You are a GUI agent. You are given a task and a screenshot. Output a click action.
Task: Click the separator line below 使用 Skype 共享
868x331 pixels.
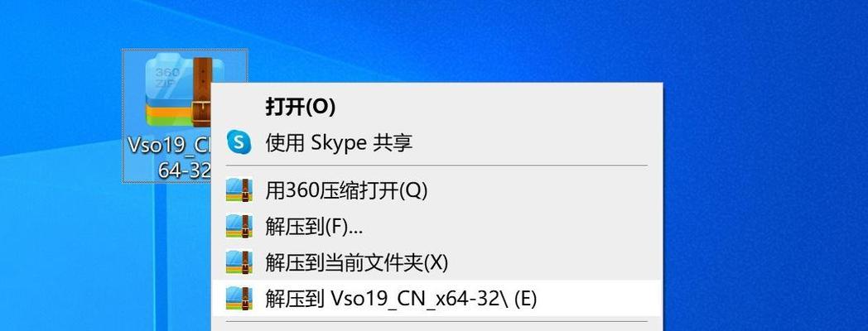pyautogui.click(x=437, y=166)
